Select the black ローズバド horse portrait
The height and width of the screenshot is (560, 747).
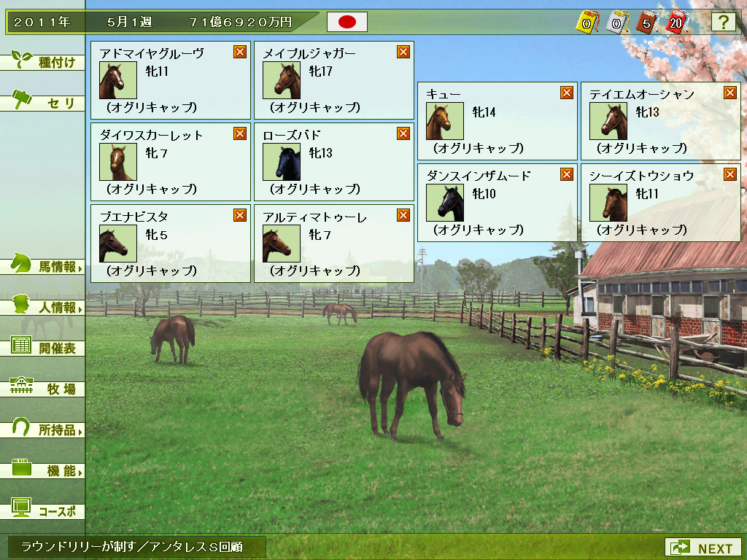[x=282, y=163]
